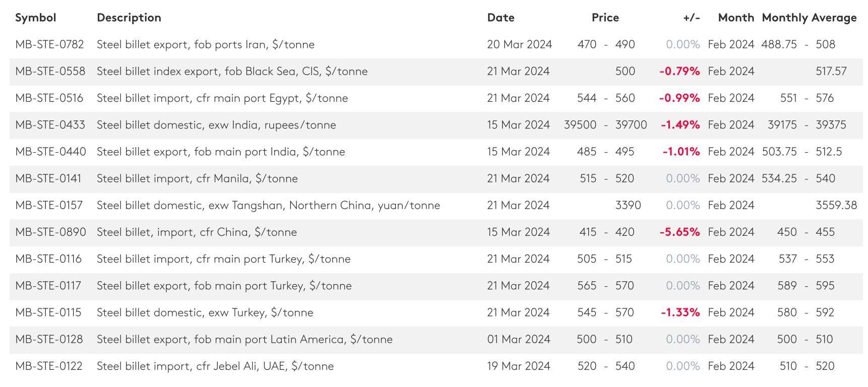Open the MB-STE-0558 Black Sea billet index row
The width and height of the screenshot is (868, 387).
(x=436, y=72)
